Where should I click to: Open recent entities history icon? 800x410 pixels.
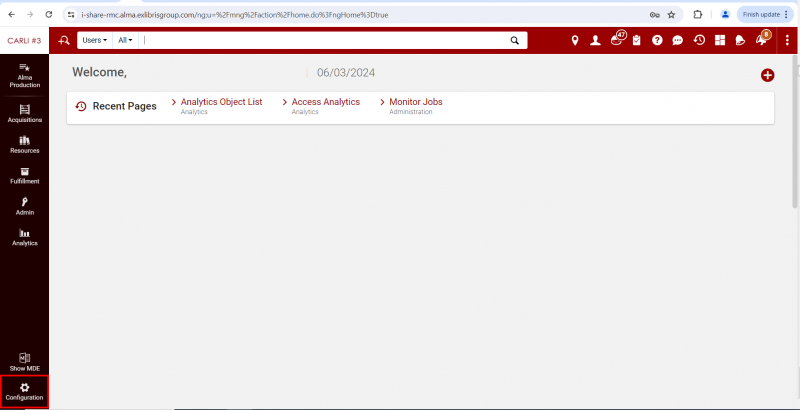[x=699, y=40]
